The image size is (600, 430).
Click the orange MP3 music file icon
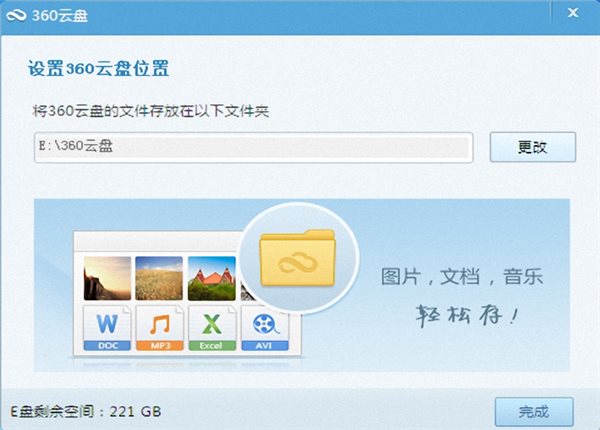pyautogui.click(x=160, y=328)
